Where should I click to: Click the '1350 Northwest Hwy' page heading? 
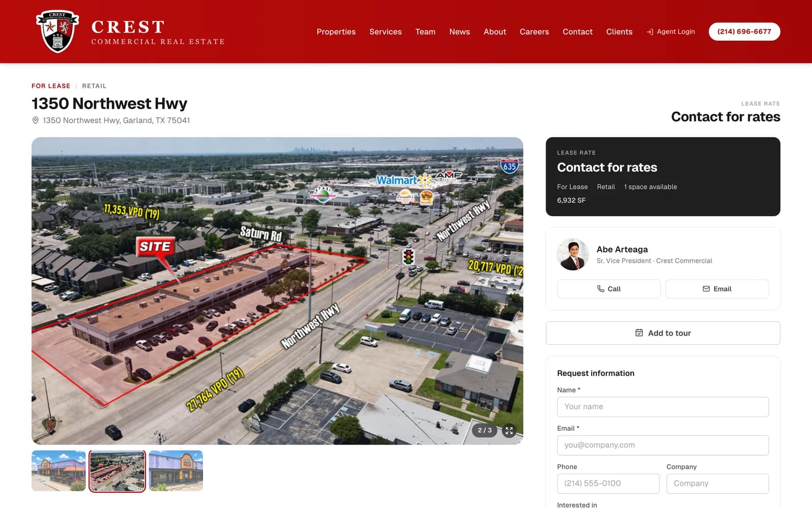(x=110, y=104)
